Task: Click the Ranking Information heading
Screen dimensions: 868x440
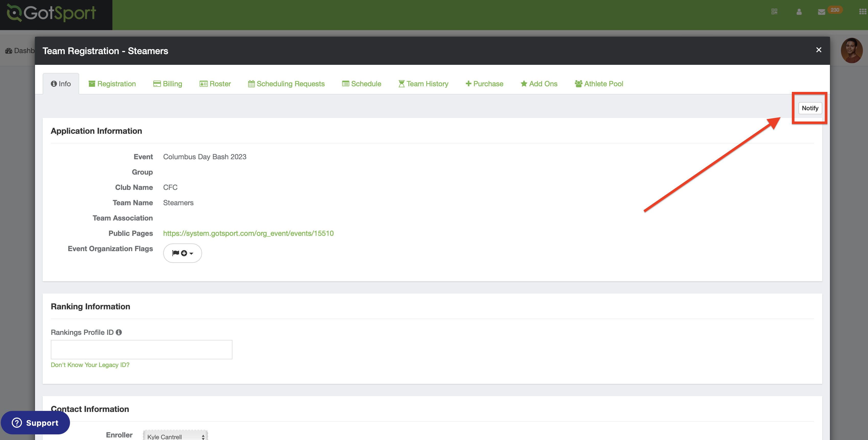Action: point(90,306)
